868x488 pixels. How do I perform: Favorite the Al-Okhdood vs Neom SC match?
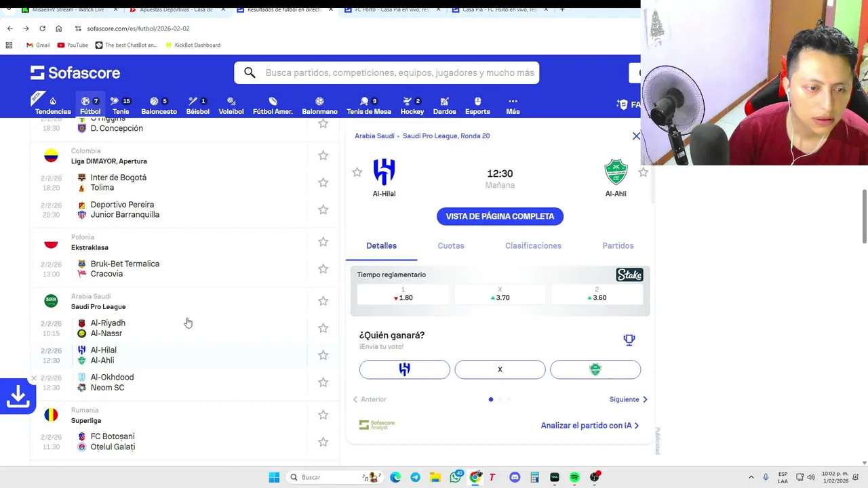pyautogui.click(x=323, y=382)
